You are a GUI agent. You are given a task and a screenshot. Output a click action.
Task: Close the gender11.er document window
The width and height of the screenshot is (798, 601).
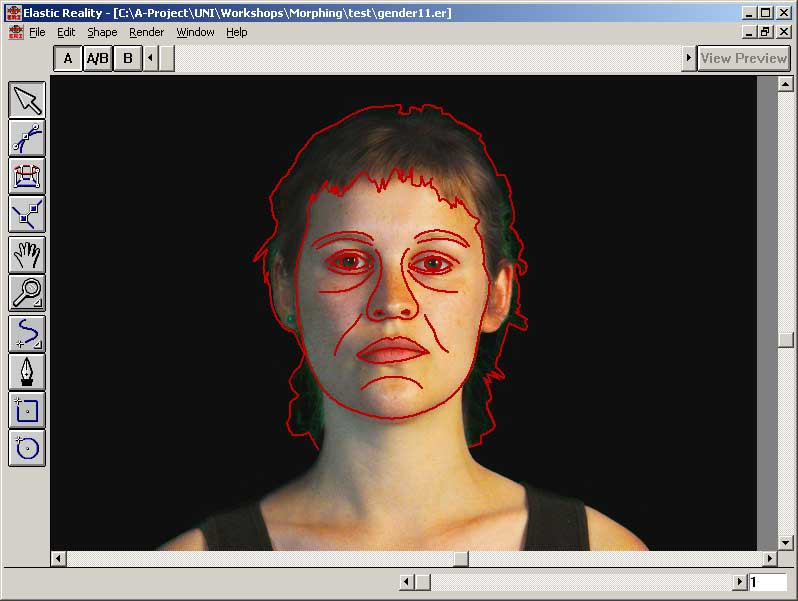[784, 32]
